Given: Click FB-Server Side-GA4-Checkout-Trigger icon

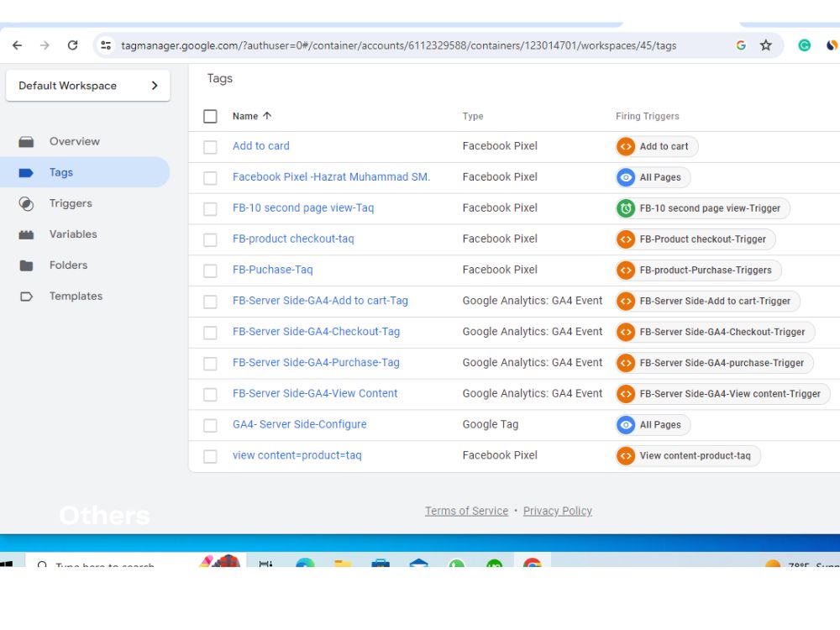Looking at the screenshot, I should (626, 332).
